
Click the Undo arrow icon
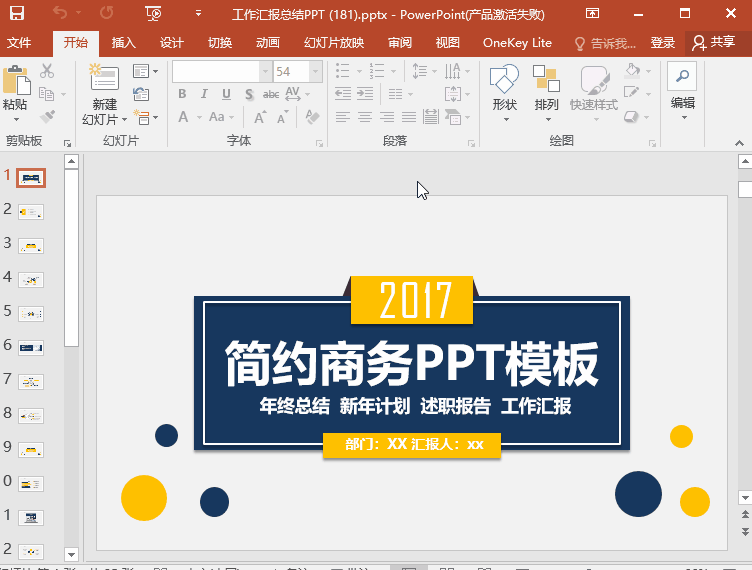tap(59, 13)
